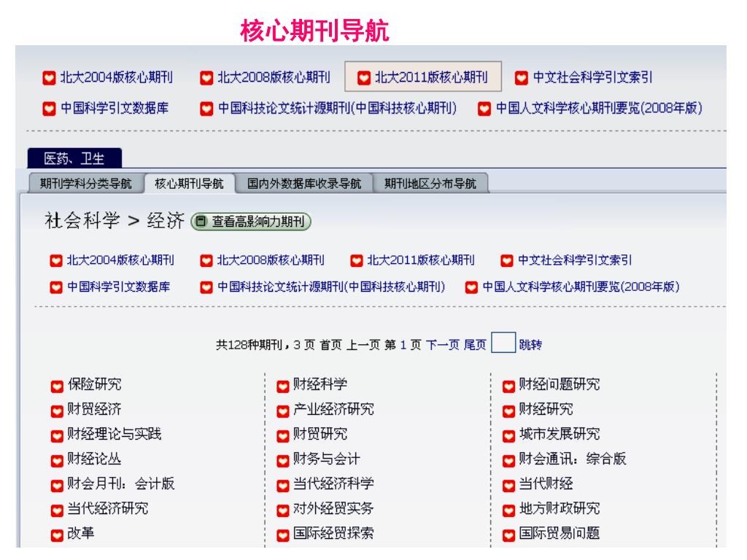Click red icon beside 财务与会计
Image resolution: width=747 pixels, height=560 pixels.
tap(283, 461)
